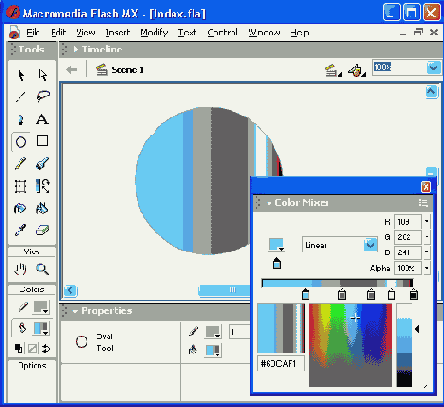This screenshot has height=407, width=444.
Task: Select the Text tool
Action: pos(42,119)
